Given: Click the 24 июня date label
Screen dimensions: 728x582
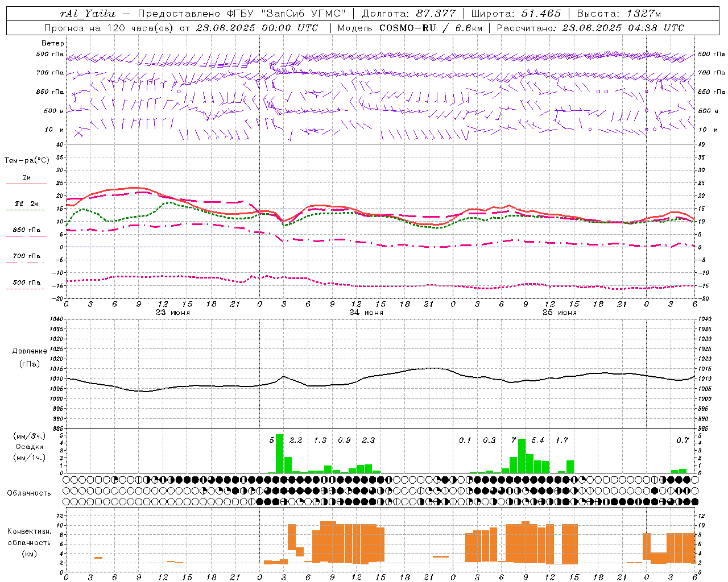Looking at the screenshot, I should pos(366,313).
